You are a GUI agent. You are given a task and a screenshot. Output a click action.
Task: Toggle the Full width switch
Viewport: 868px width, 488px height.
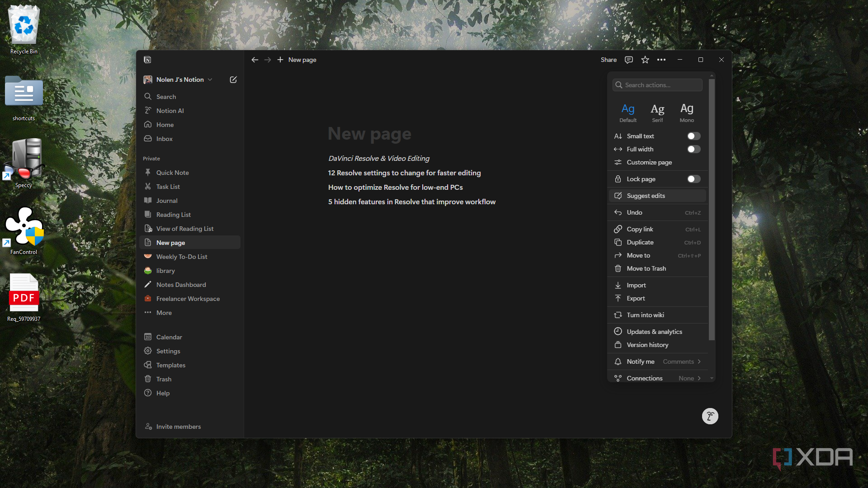click(694, 149)
